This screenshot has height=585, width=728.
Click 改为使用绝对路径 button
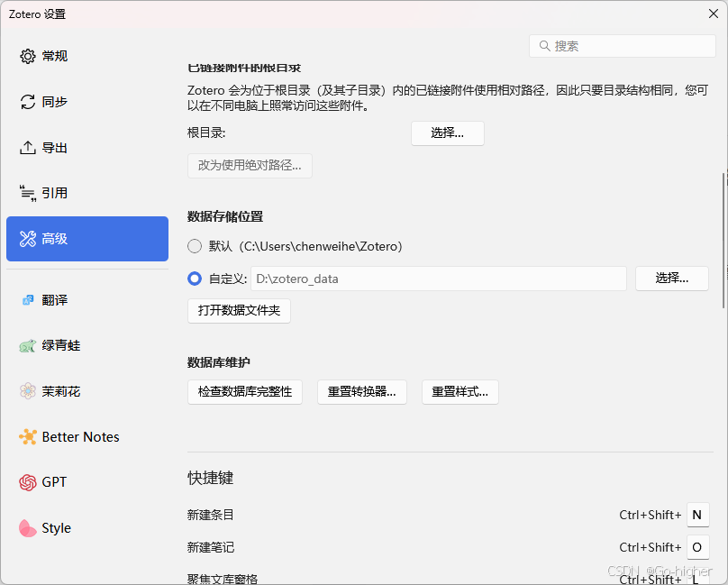250,166
